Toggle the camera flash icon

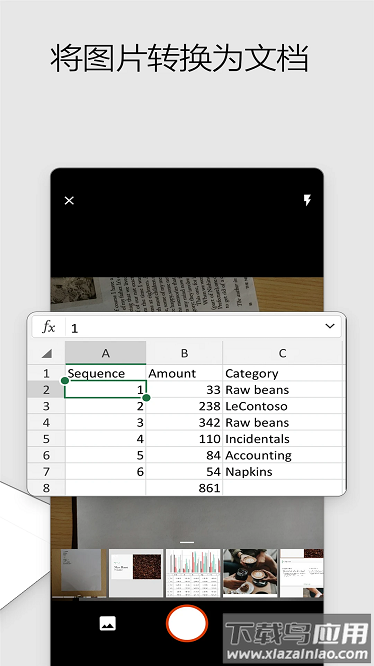(x=307, y=200)
